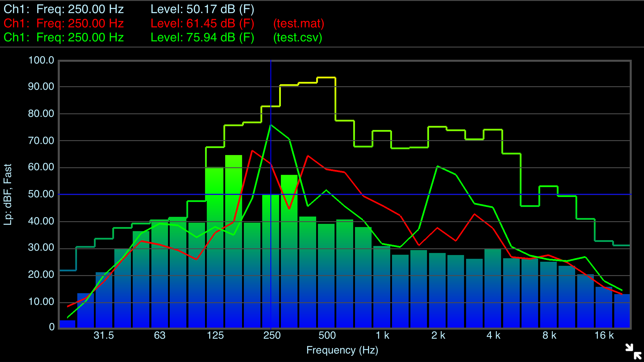Select the red Level 61.45 dB readout
This screenshot has width=644, height=362.
[202, 23]
